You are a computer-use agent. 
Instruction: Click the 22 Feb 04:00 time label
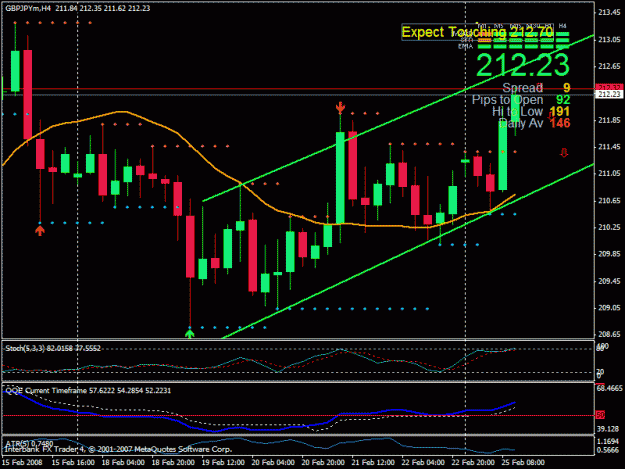423,463
